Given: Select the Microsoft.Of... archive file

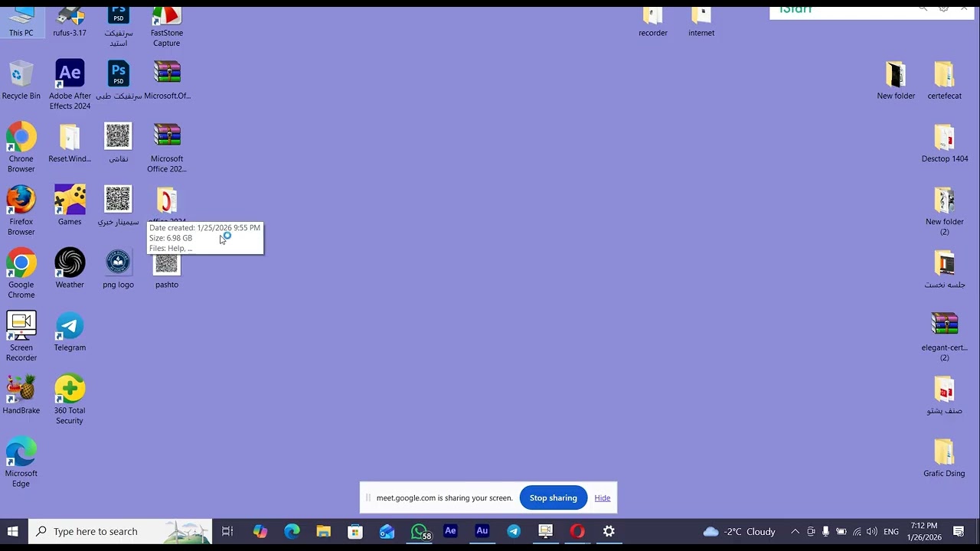Looking at the screenshot, I should point(167,80).
